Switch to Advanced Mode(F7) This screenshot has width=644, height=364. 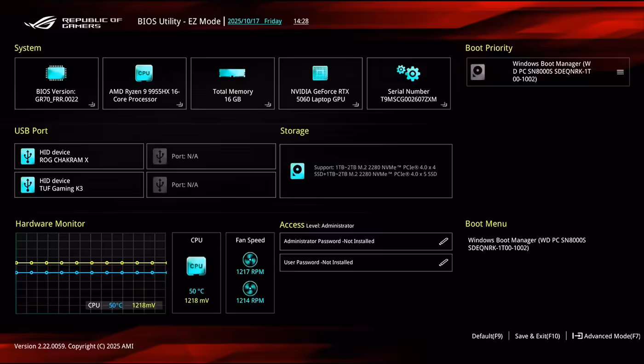click(x=606, y=336)
